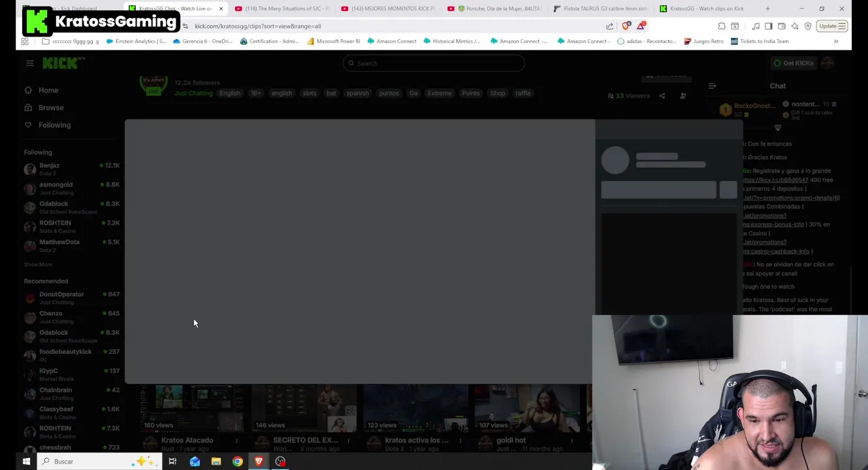Image resolution: width=868 pixels, height=470 pixels.
Task: Click the Just Chatting category link
Action: [x=193, y=93]
